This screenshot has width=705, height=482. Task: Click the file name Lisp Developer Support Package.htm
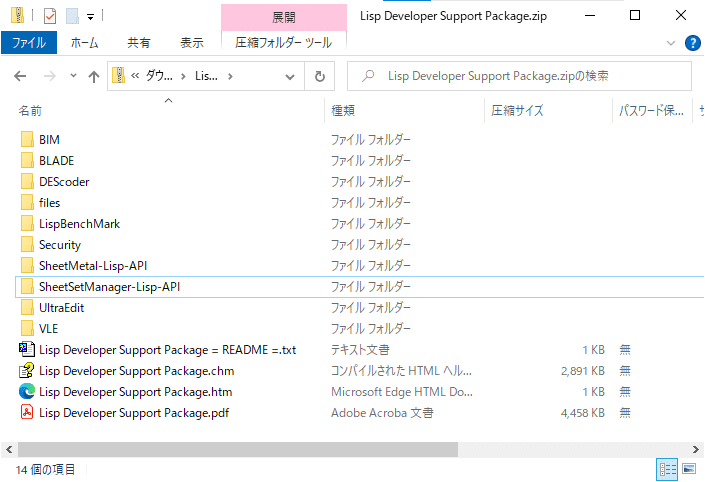pyautogui.click(x=136, y=392)
